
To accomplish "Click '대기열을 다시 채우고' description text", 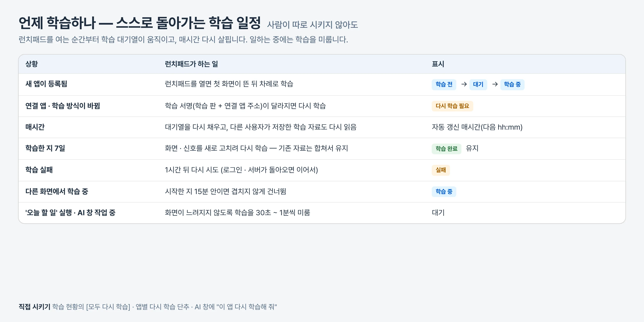I will [x=261, y=127].
